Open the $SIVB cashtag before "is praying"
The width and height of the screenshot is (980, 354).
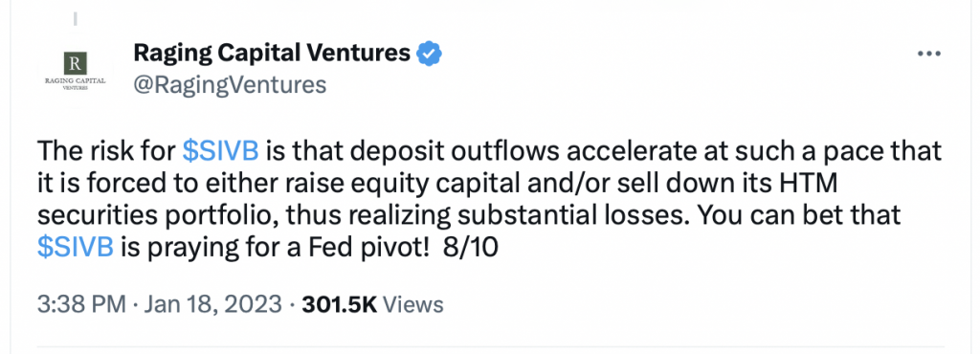(76, 247)
